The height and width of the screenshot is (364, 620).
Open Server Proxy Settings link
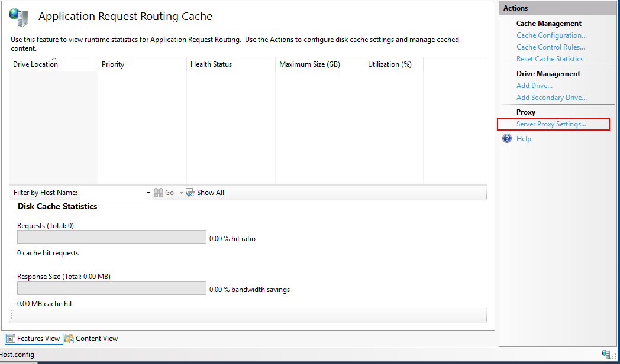(551, 124)
